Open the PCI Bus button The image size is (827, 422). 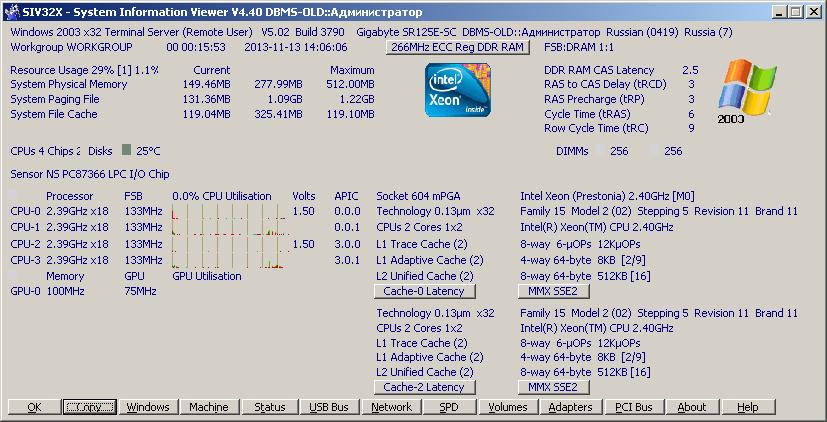634,407
